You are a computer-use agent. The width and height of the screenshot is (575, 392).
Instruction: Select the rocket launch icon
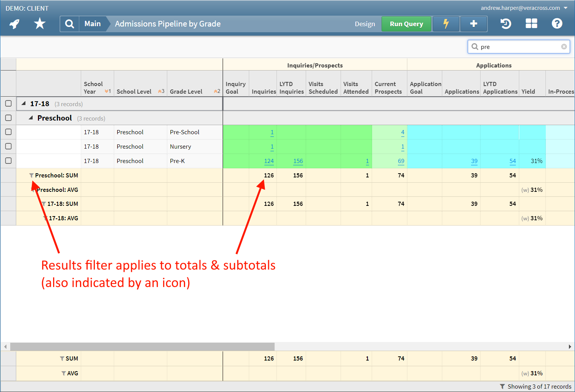pyautogui.click(x=14, y=24)
